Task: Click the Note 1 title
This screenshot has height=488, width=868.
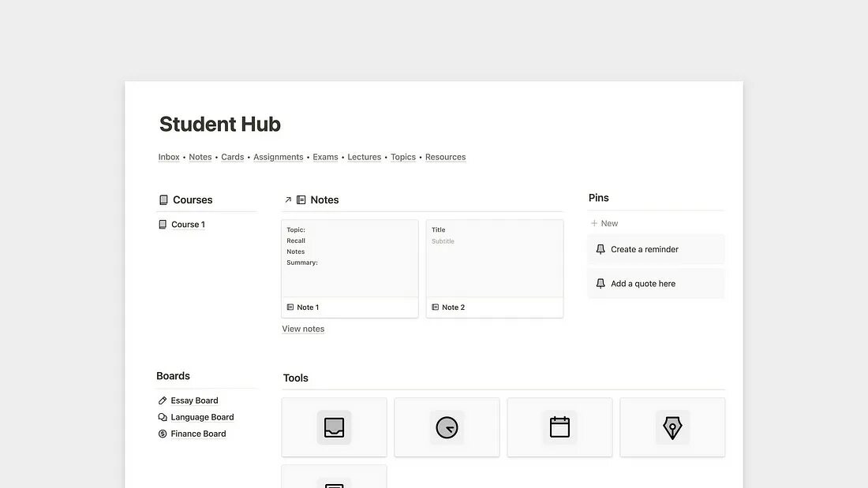Action: 308,307
